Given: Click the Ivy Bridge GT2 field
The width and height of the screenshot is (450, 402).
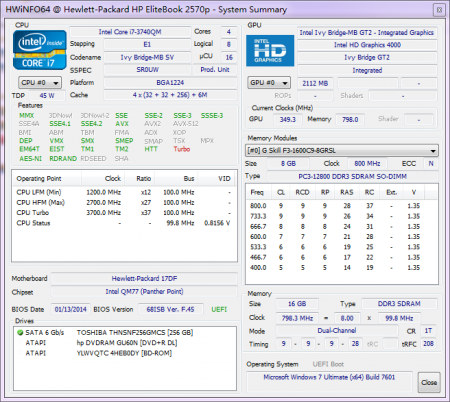Looking at the screenshot, I should [x=367, y=57].
